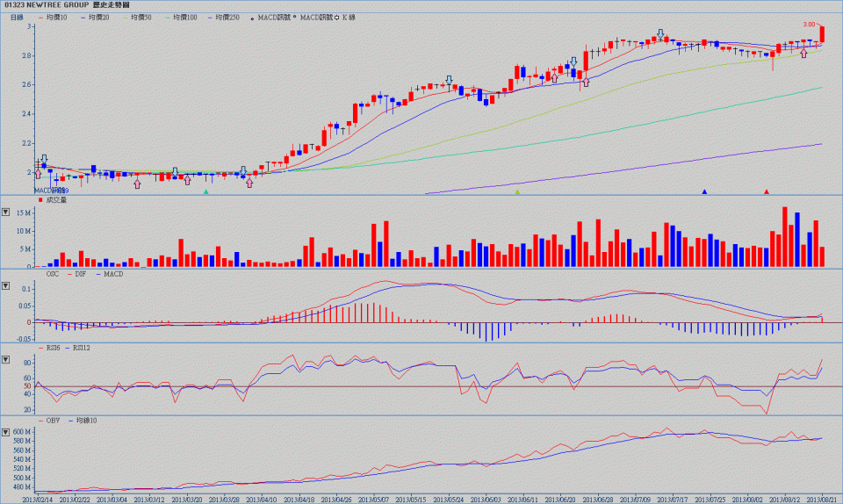Viewport: 843px width, 504px height.
Task: Click the red 成交量 legend color square
Action: tap(40, 200)
